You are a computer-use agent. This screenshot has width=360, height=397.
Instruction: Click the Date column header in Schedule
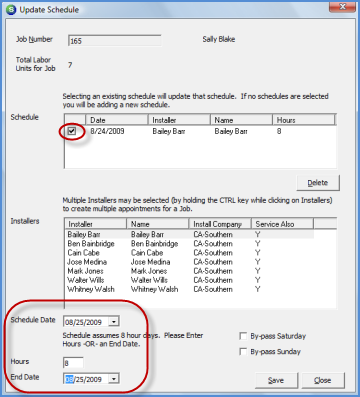click(x=117, y=120)
